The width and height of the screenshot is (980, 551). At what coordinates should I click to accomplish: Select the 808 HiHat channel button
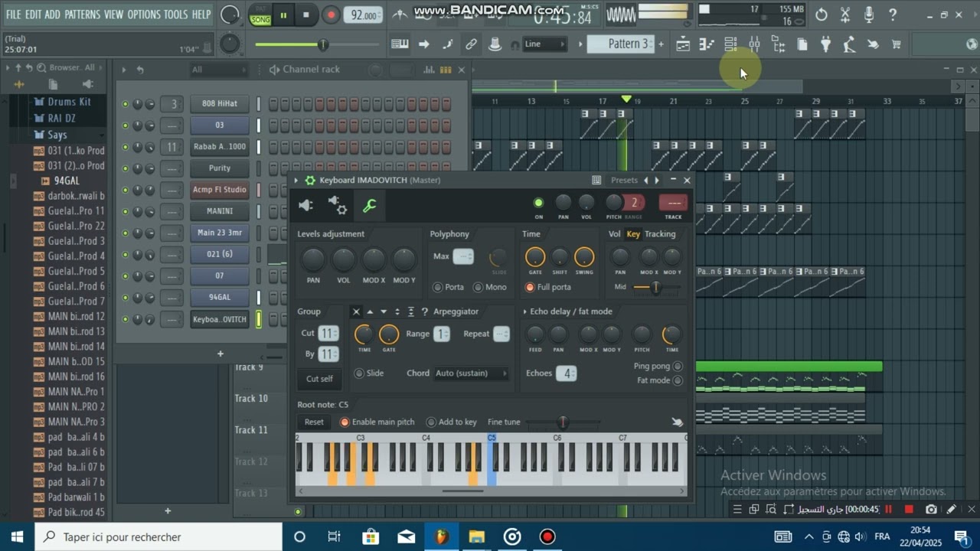click(x=220, y=104)
